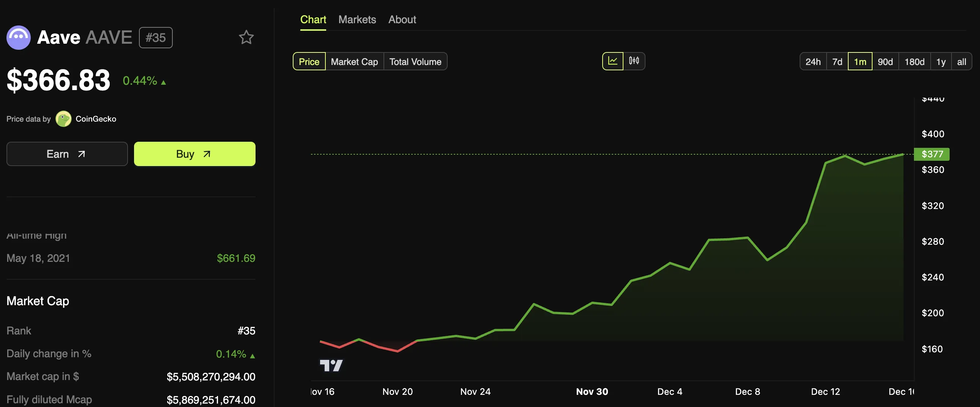Click the $160 axis price label
The height and width of the screenshot is (407, 980).
click(x=932, y=349)
